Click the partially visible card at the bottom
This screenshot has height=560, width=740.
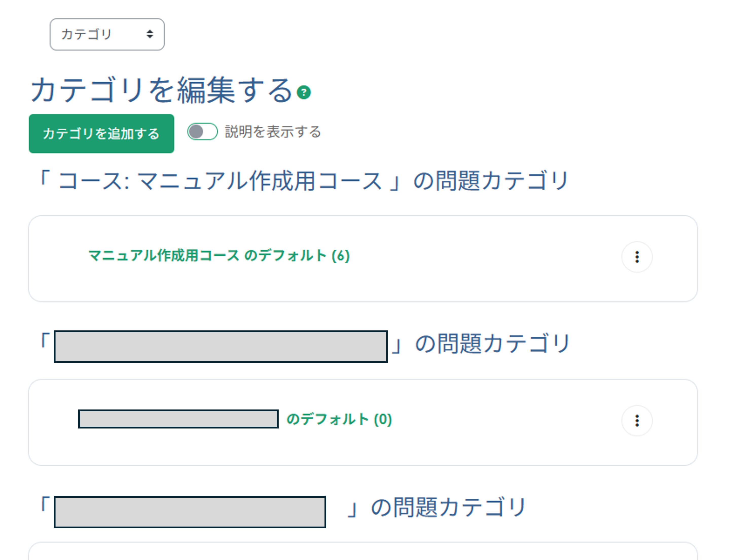click(363, 552)
